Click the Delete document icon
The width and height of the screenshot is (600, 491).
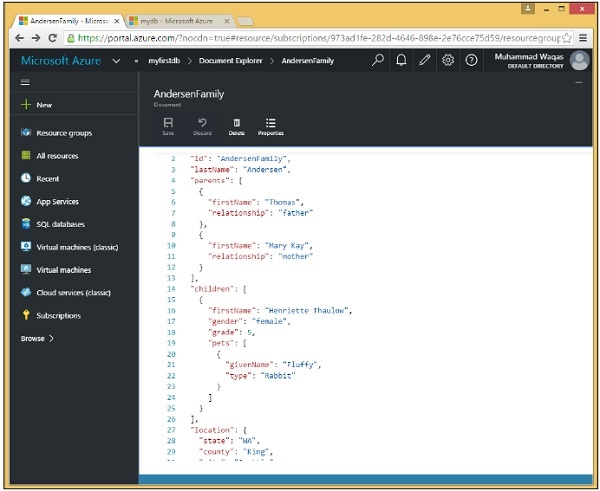click(x=236, y=125)
